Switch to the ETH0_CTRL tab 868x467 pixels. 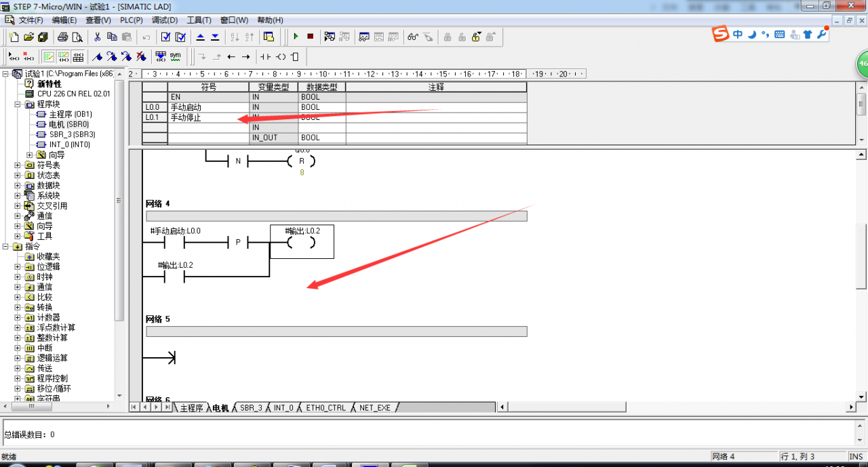[x=325, y=408]
